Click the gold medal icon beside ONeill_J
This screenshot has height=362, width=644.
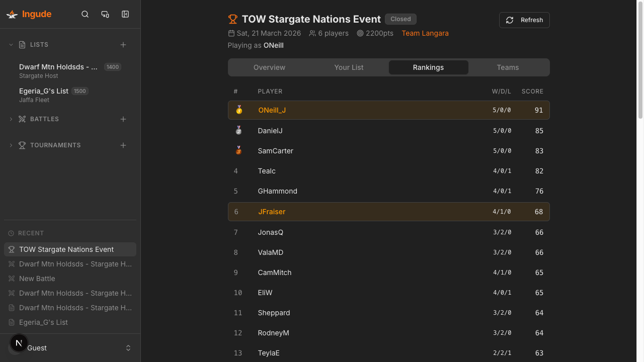click(238, 110)
